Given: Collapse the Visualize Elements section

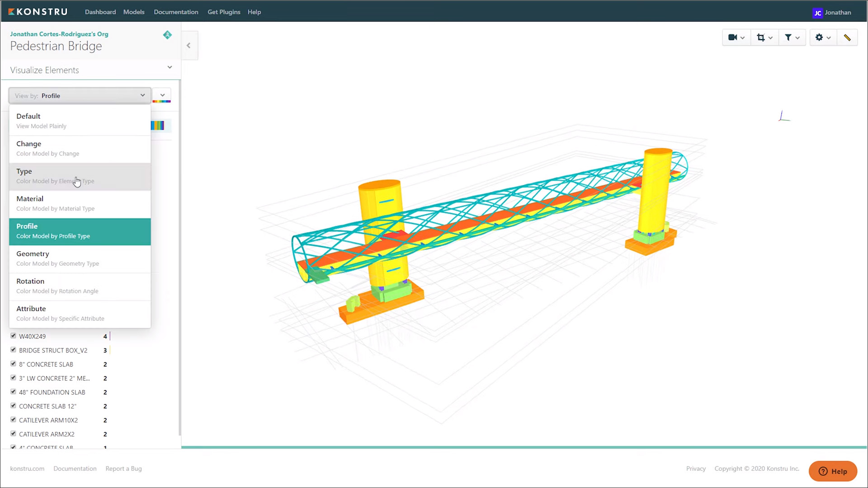Looking at the screenshot, I should [x=170, y=67].
